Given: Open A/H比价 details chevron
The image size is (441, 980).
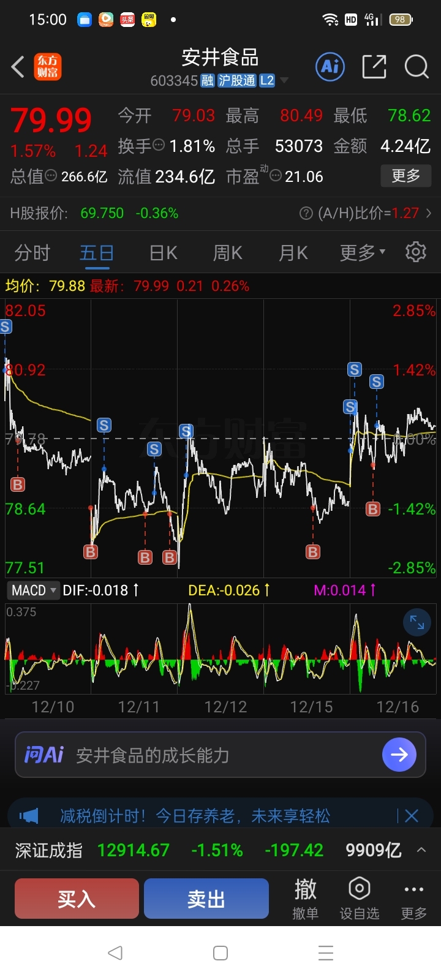Looking at the screenshot, I should 428,213.
